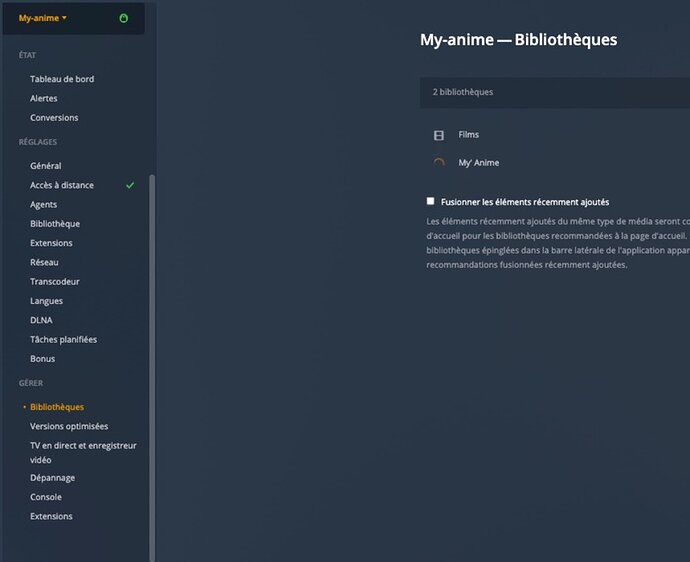Open Accès à distance settings
Image resolution: width=690 pixels, height=562 pixels.
tap(62, 185)
